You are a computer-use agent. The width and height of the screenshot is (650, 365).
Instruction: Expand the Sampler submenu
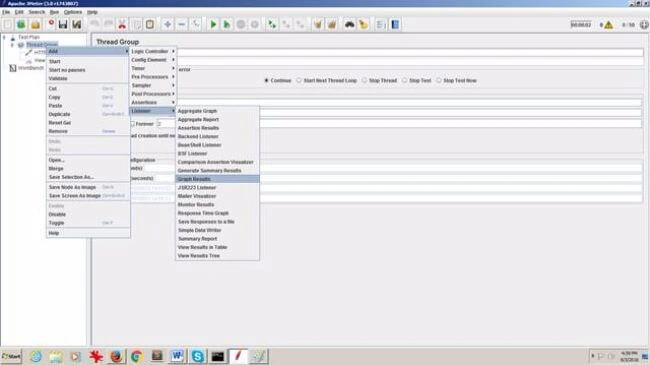[153, 85]
